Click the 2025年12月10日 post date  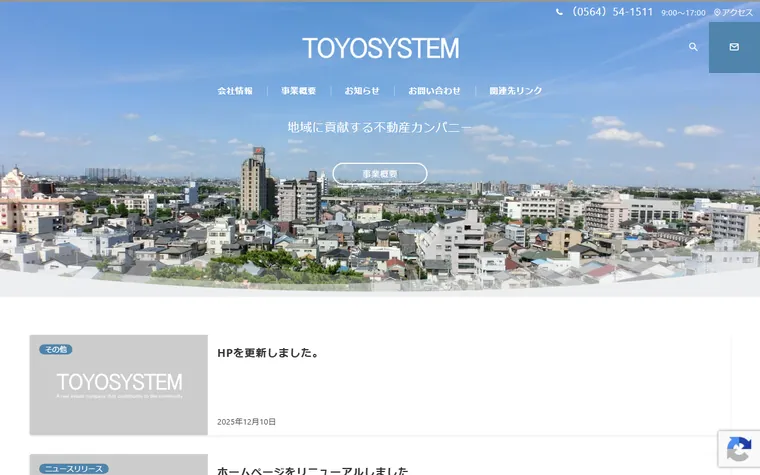246,422
